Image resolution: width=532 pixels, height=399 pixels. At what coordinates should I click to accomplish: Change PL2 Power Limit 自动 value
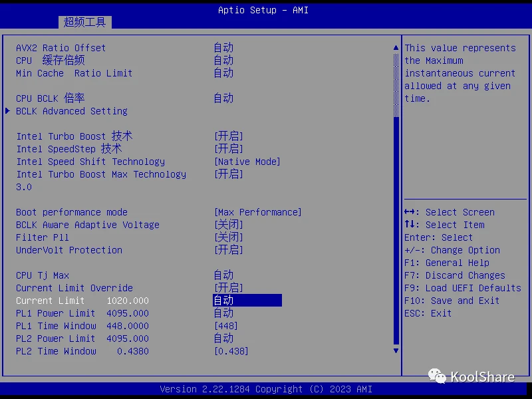223,338
